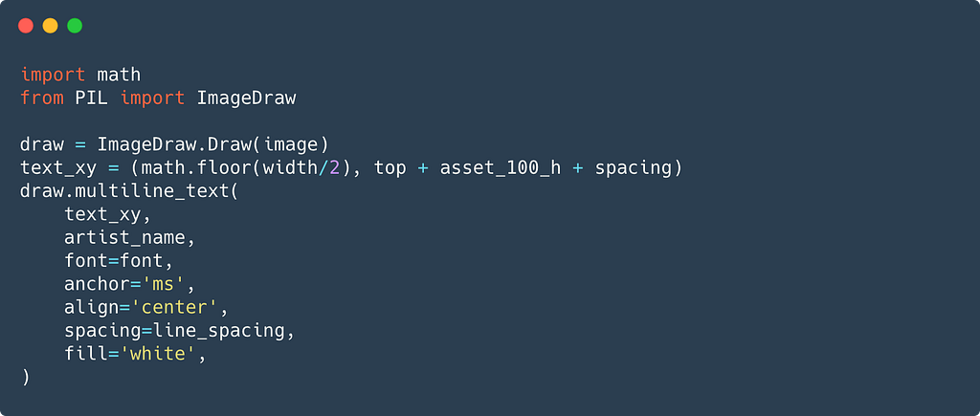Click the green maximize window dot
The image size is (980, 416).
pyautogui.click(x=75, y=26)
